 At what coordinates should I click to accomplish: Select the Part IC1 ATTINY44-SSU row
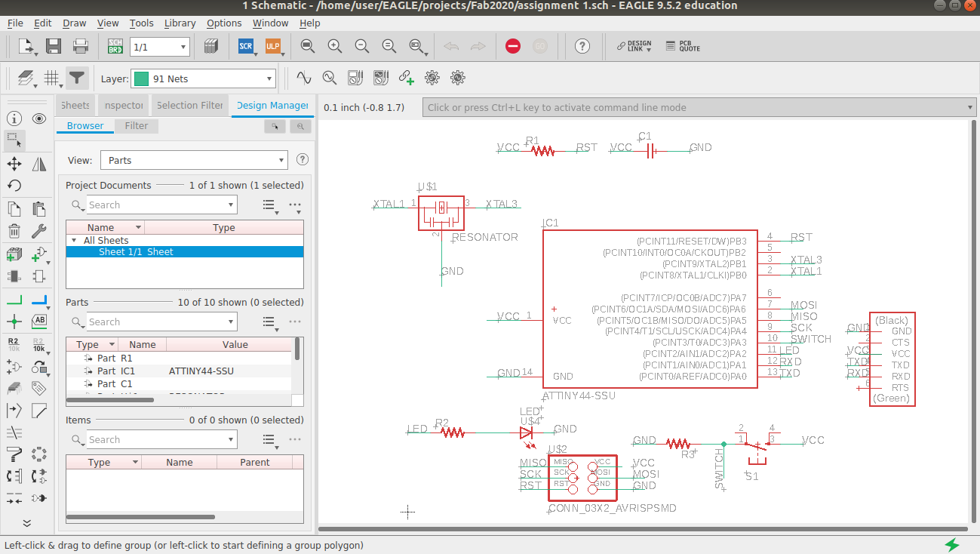pos(179,371)
